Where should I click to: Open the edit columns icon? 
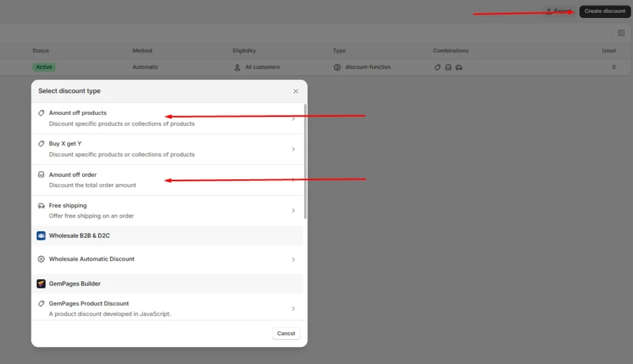tap(621, 33)
